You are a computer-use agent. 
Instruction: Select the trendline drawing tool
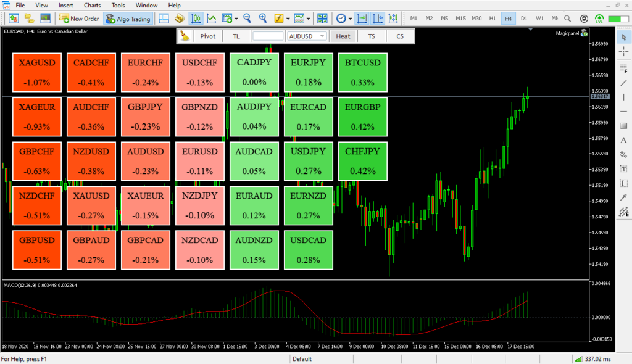[623, 83]
